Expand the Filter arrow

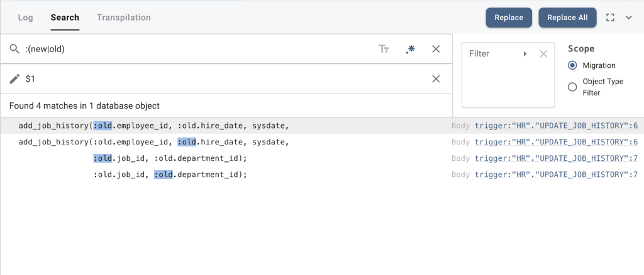coord(525,54)
